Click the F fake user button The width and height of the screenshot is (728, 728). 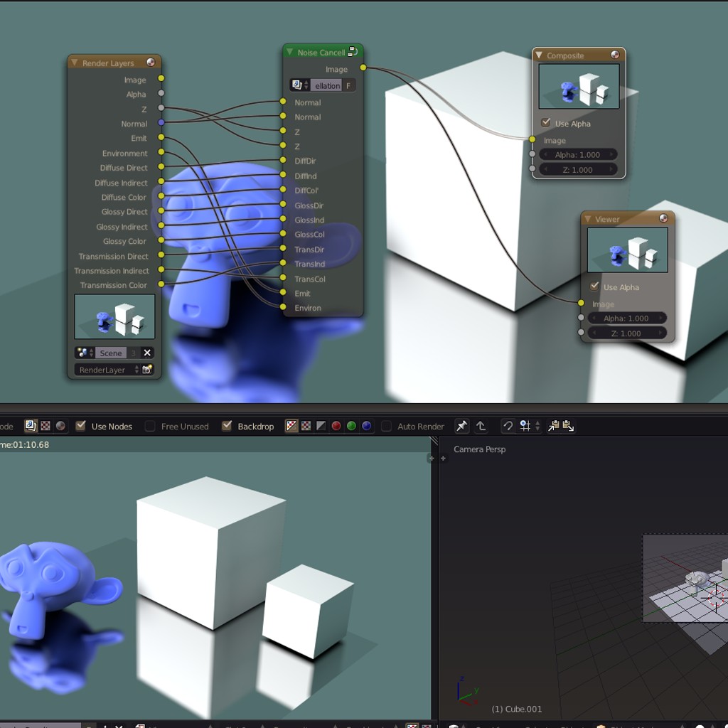(348, 86)
